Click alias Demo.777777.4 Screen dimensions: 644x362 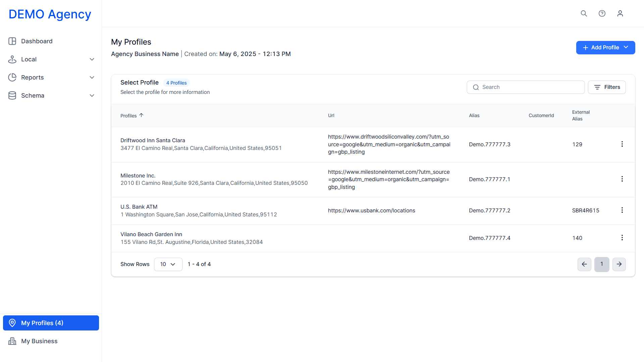(x=490, y=238)
